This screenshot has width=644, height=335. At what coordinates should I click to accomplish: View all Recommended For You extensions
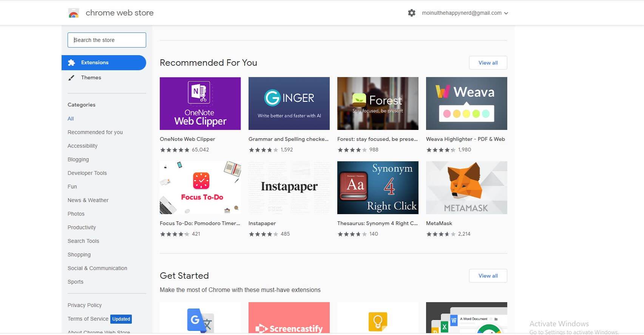coord(488,63)
